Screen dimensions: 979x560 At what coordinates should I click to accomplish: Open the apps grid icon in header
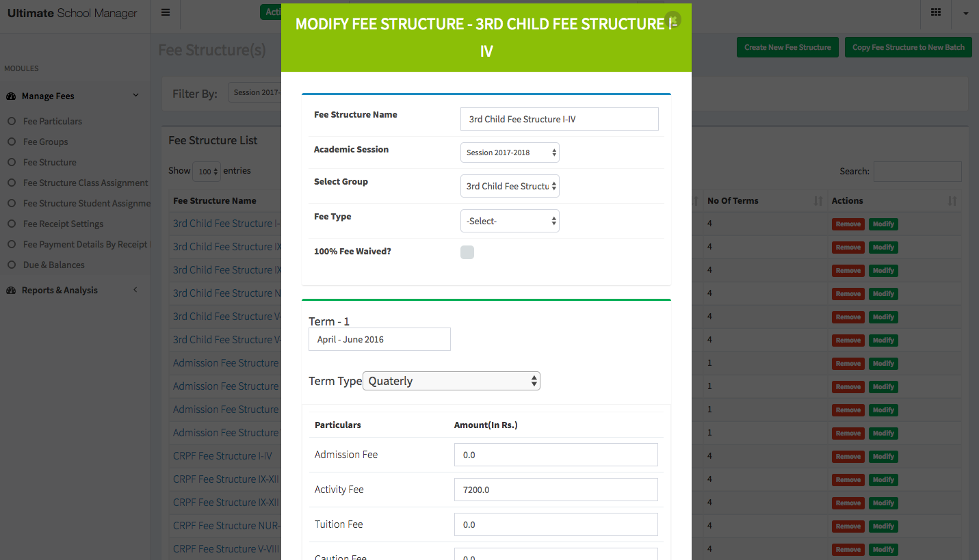935,12
